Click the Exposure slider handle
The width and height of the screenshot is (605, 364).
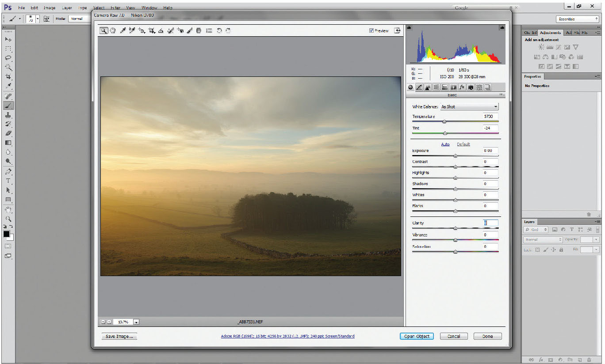455,155
